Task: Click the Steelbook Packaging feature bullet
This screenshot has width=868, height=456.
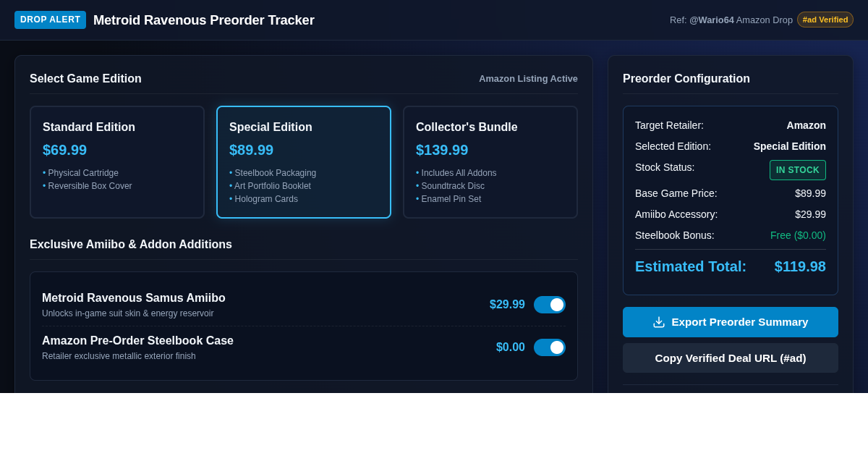Action: pyautogui.click(x=273, y=173)
